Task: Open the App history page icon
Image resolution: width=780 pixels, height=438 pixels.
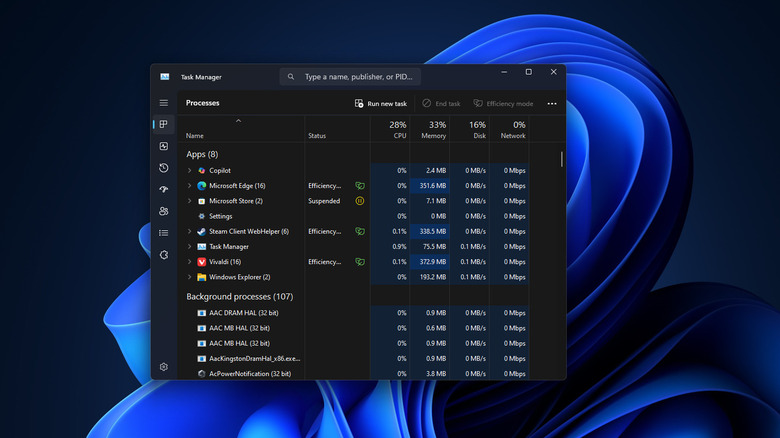Action: coord(164,168)
